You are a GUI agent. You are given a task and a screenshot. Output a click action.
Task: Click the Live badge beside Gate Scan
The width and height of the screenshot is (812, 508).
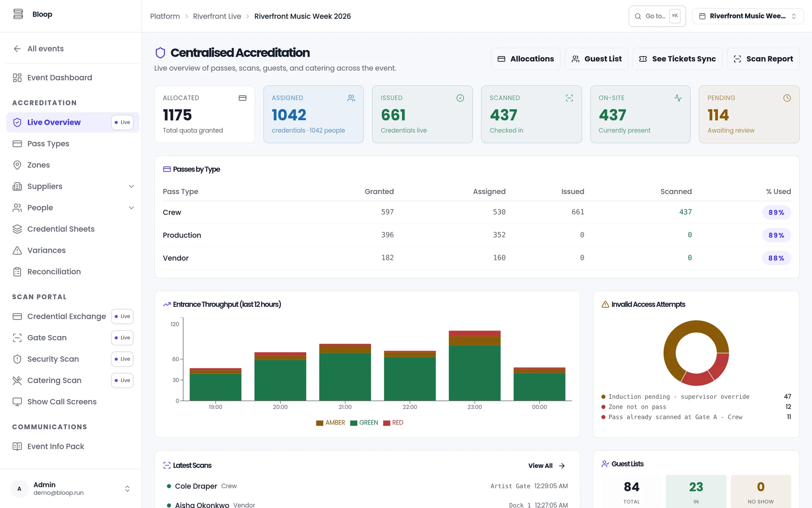coord(122,338)
